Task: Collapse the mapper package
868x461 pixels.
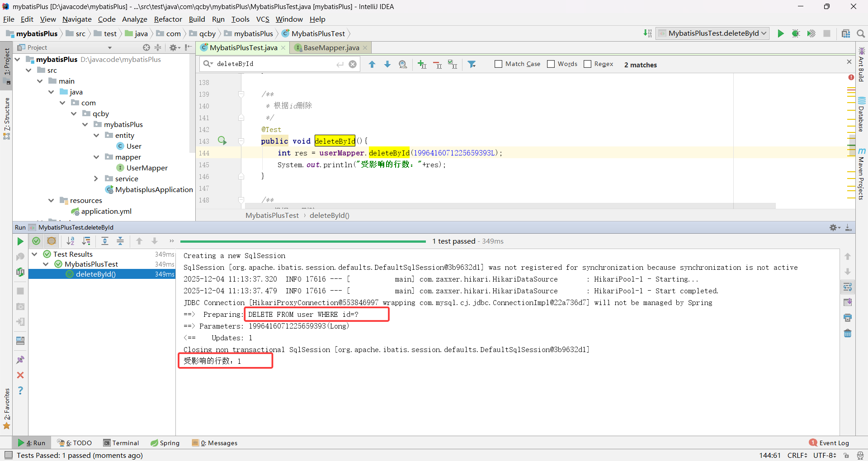Action: 96,157
